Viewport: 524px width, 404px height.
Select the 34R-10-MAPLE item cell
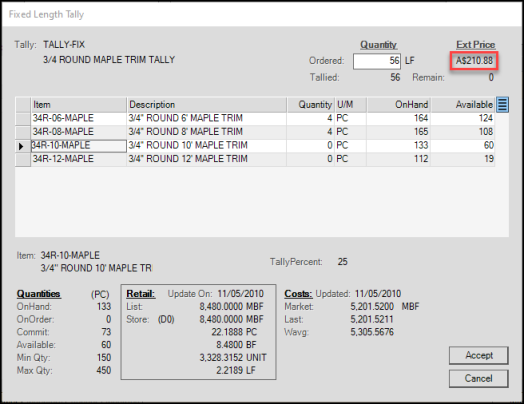pos(79,146)
